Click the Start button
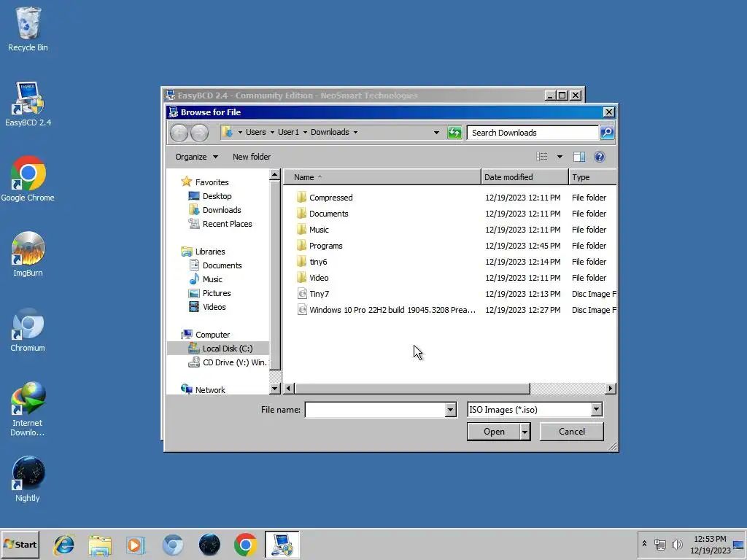Screen dimensions: 747x560 [x=20, y=544]
